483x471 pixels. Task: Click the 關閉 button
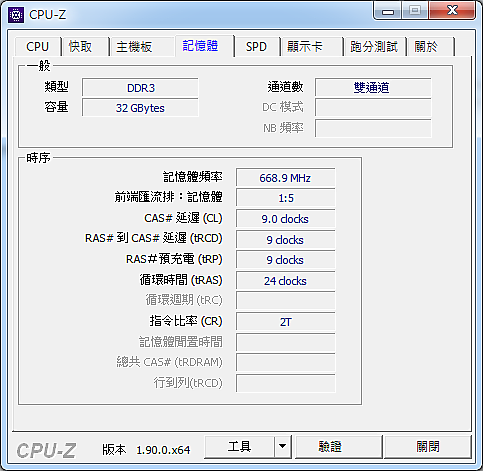coord(428,447)
